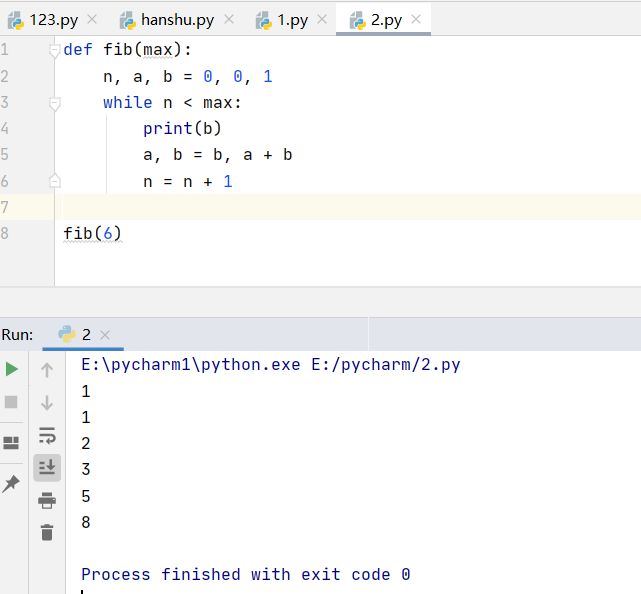Viewport: 641px width, 594px height.
Task: Clear all console output with trash icon
Action: point(47,533)
